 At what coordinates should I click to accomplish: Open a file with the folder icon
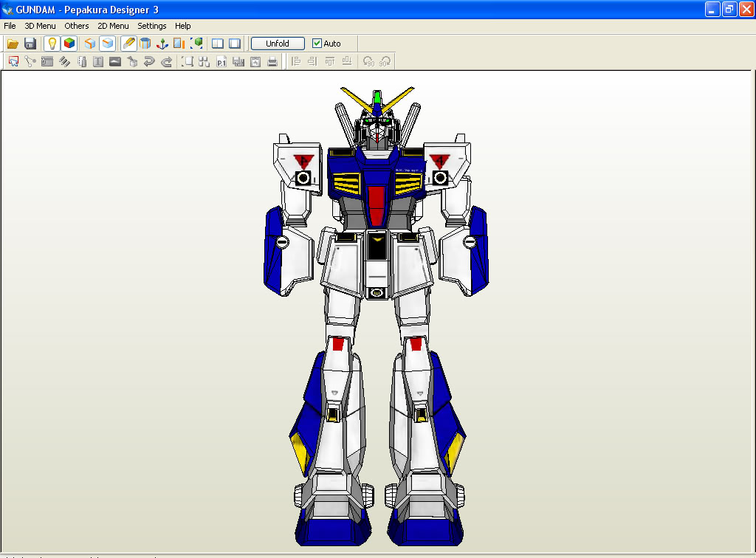point(13,44)
